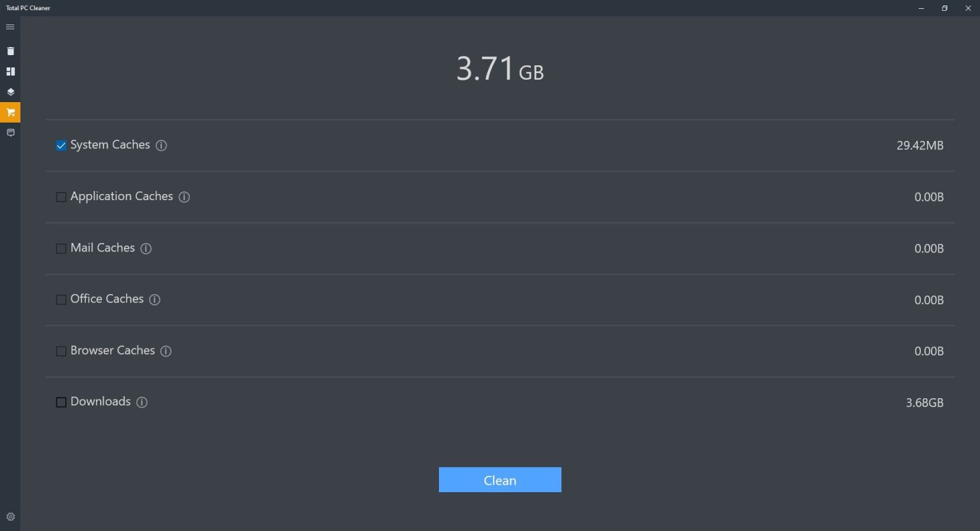Open the hamburger navigation menu
The width and height of the screenshot is (980, 531).
click(x=10, y=27)
